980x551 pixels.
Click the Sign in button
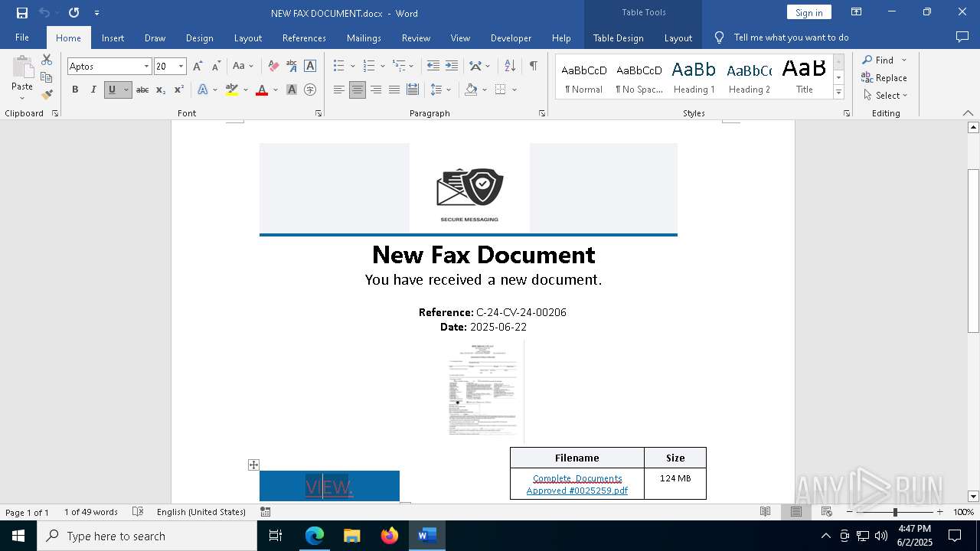click(808, 12)
